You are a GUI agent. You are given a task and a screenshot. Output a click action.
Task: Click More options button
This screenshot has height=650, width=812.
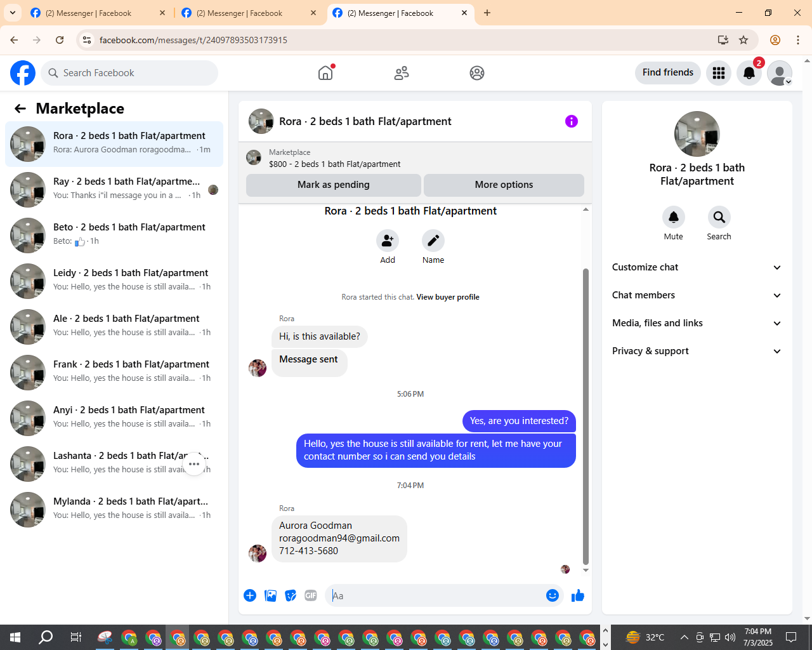coord(504,185)
